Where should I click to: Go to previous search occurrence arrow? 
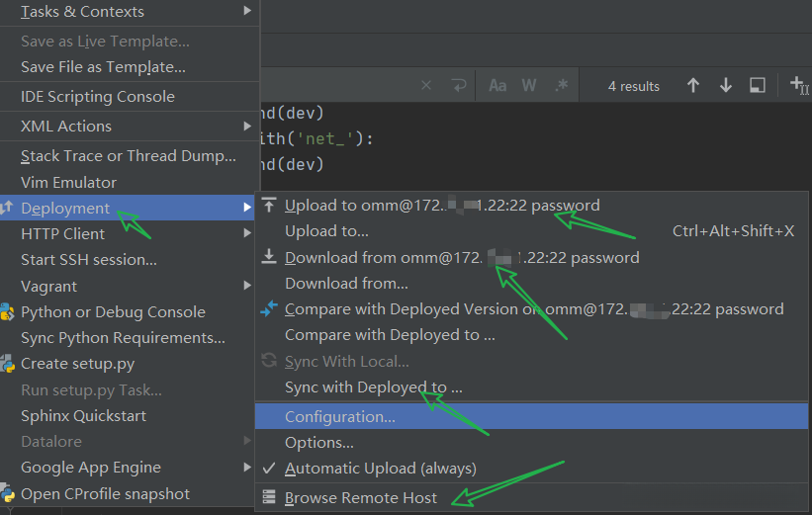[693, 86]
